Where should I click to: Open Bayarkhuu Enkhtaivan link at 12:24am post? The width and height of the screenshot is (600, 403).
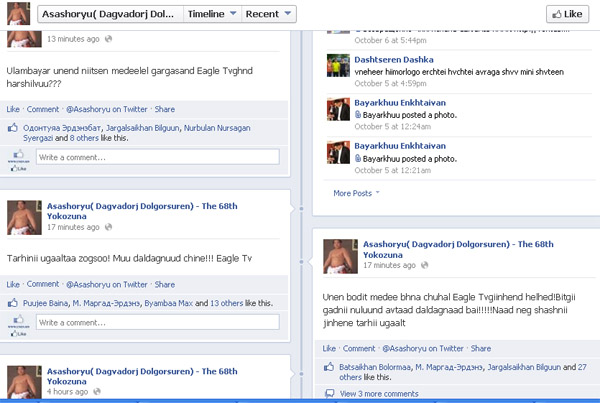point(400,103)
